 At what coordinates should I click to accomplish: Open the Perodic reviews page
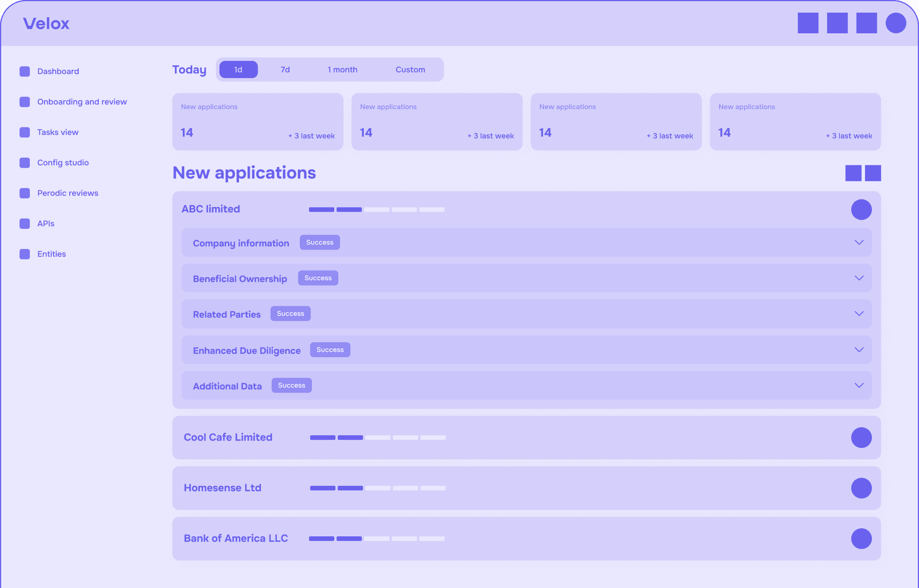(67, 193)
